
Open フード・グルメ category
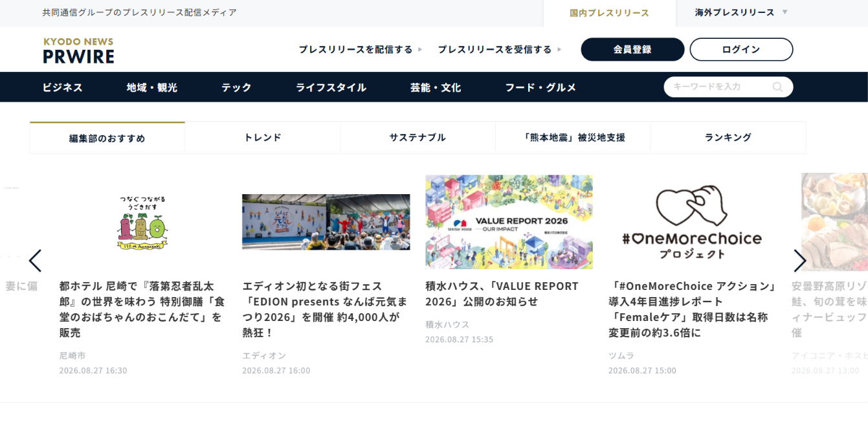(540, 87)
